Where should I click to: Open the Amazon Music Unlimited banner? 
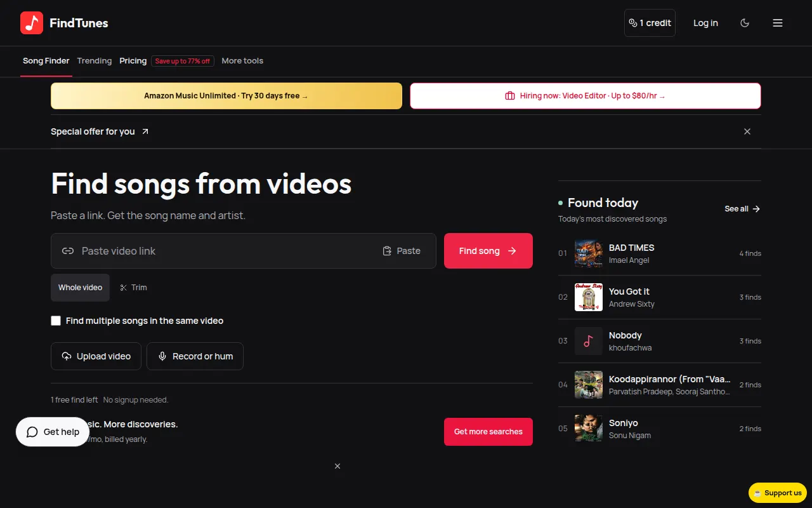(226, 96)
